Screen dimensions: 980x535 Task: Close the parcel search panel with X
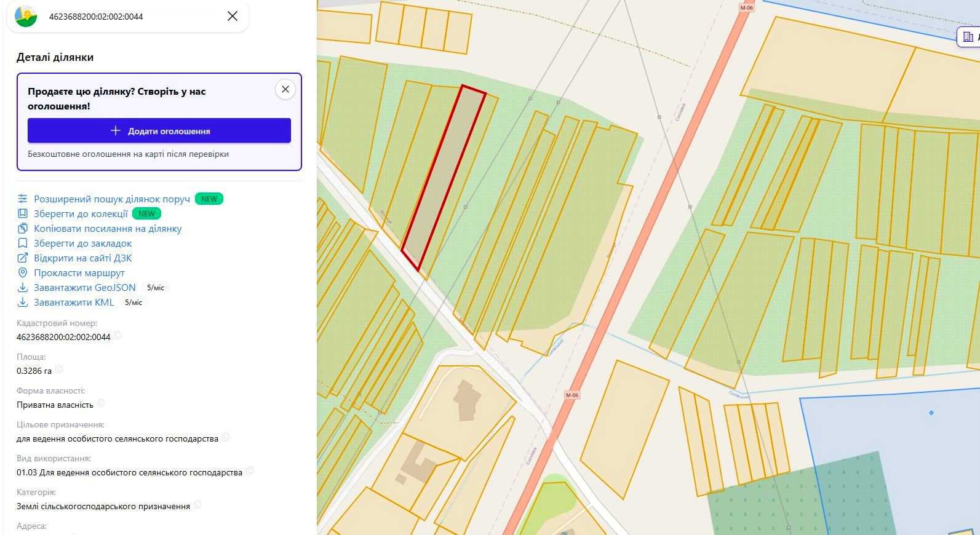click(x=233, y=16)
